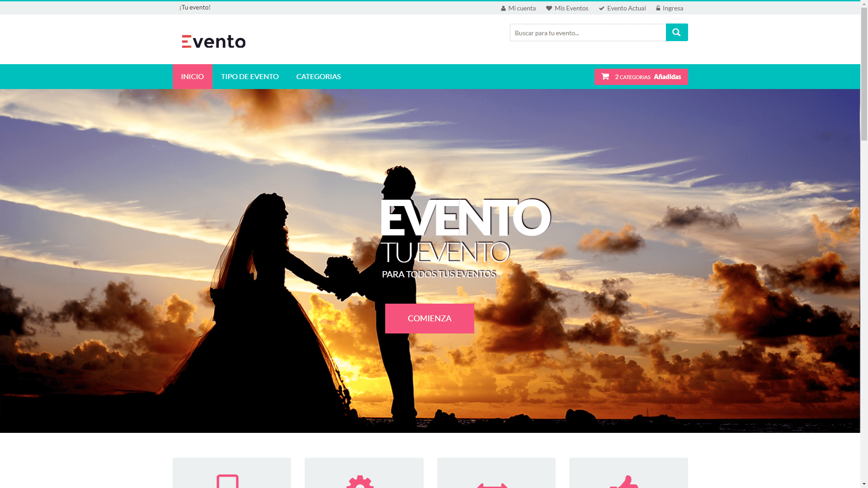Click the shopping cart icon
This screenshot has height=488, width=868.
[x=605, y=76]
